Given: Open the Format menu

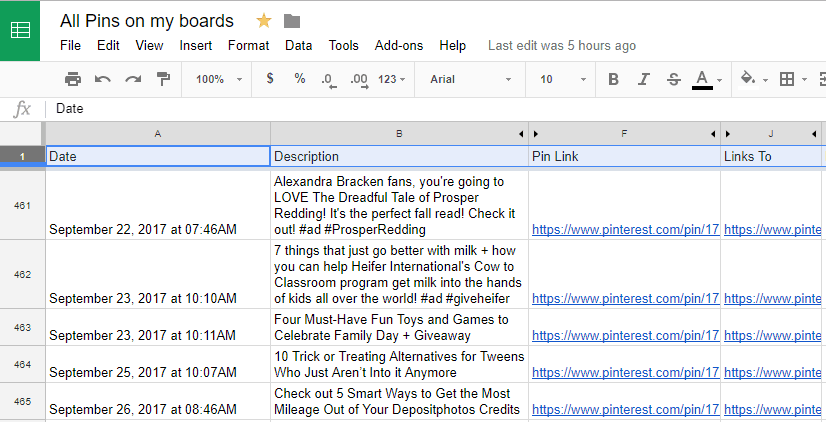Looking at the screenshot, I should pos(249,45).
